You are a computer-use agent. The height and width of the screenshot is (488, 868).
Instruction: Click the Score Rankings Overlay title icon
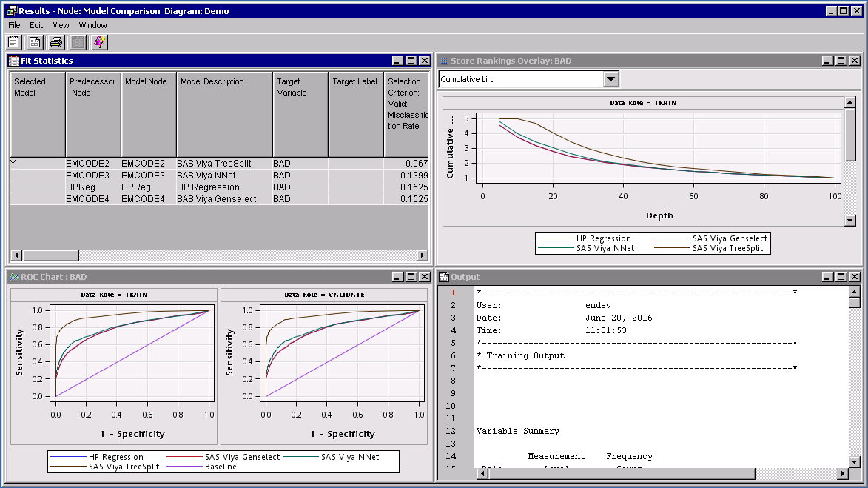pos(444,61)
